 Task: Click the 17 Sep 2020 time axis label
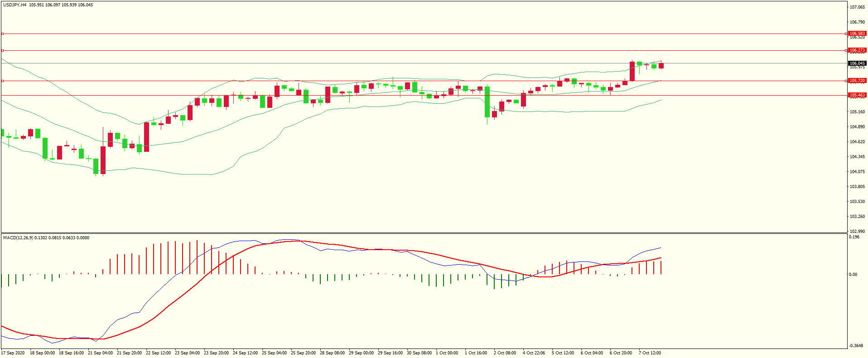pos(13,353)
